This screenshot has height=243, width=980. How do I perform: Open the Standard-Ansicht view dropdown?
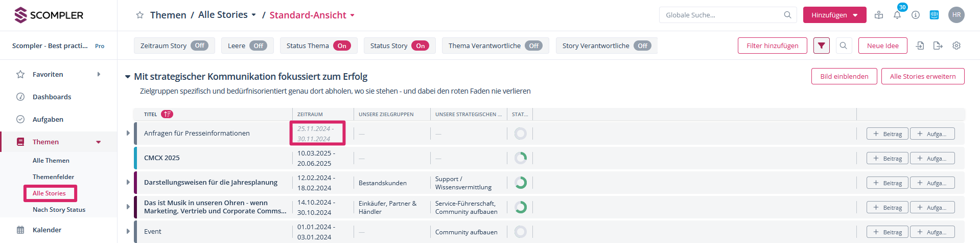tap(312, 15)
